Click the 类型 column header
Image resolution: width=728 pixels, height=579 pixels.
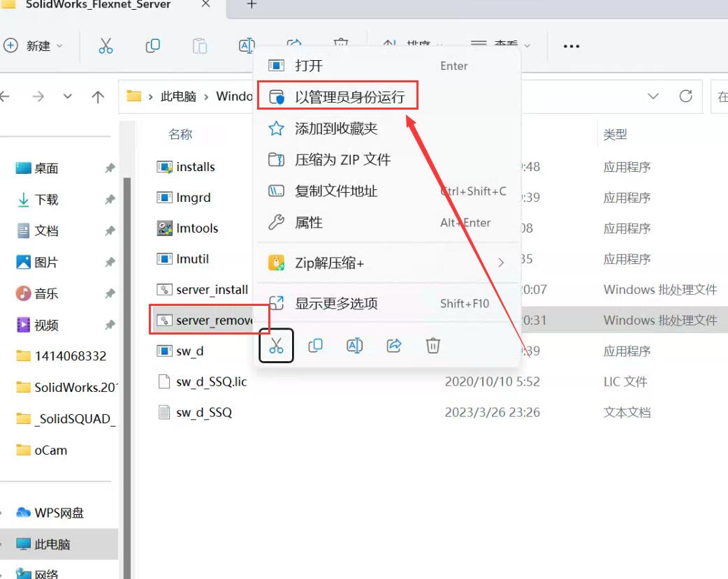click(615, 134)
